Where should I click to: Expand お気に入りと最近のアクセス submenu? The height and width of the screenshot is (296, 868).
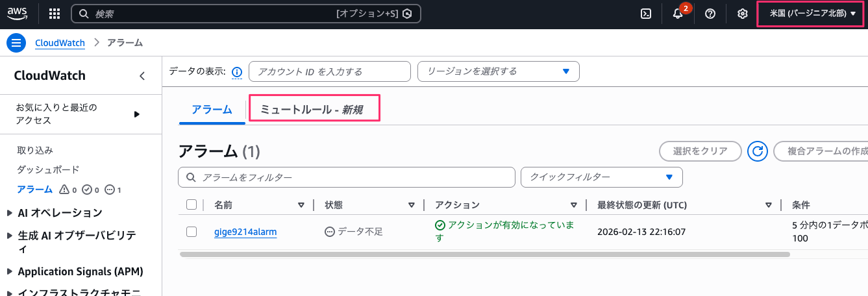(x=137, y=114)
